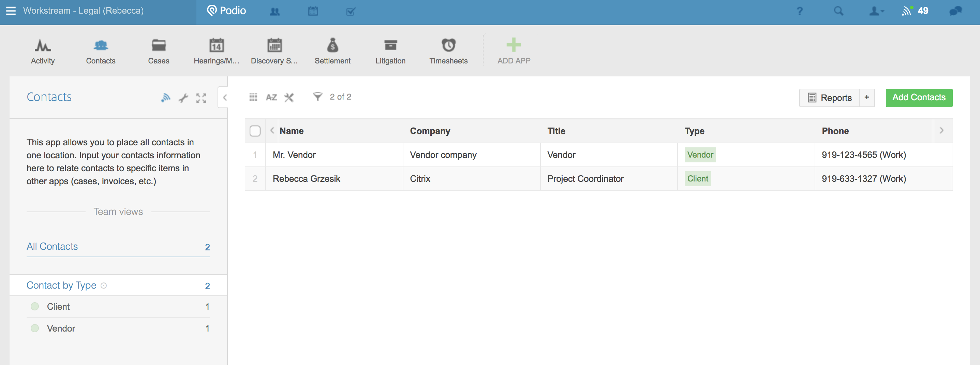This screenshot has width=980, height=365.
Task: Toggle the select-all checkbox in table header
Action: [255, 131]
